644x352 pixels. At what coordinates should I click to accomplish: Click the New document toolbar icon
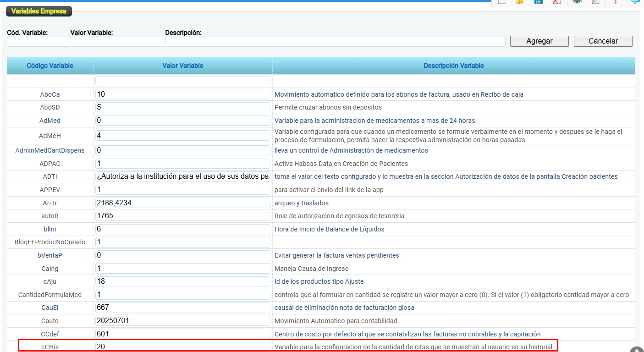(x=501, y=2)
